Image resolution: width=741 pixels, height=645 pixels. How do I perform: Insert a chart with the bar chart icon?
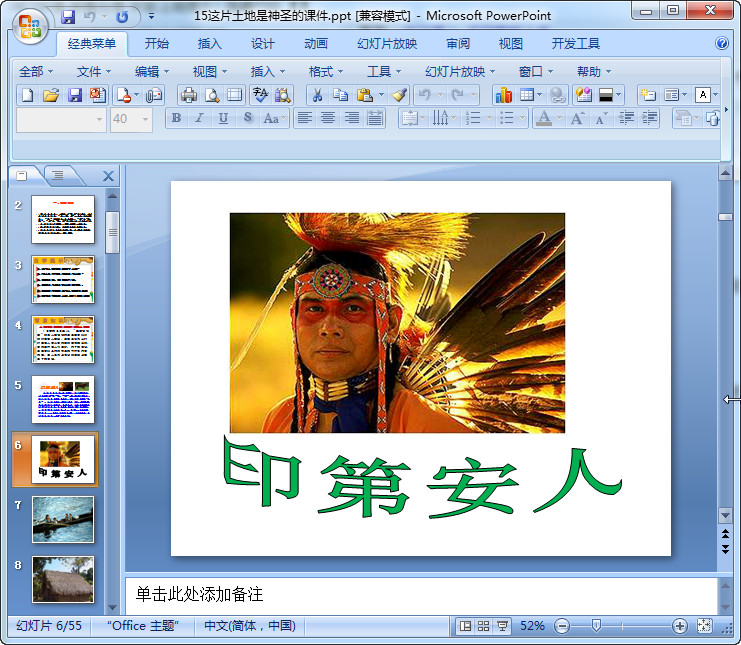[x=504, y=95]
